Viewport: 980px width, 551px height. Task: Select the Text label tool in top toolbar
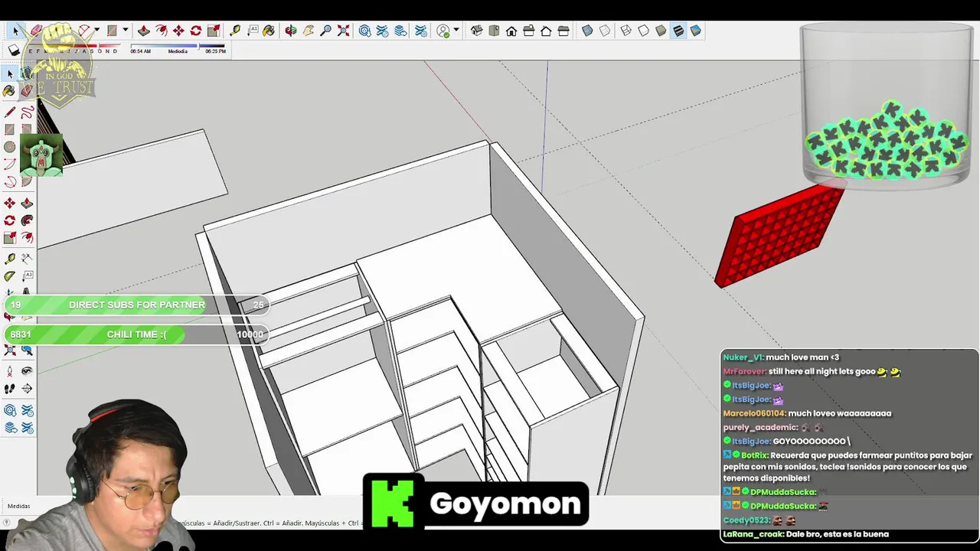click(x=252, y=31)
